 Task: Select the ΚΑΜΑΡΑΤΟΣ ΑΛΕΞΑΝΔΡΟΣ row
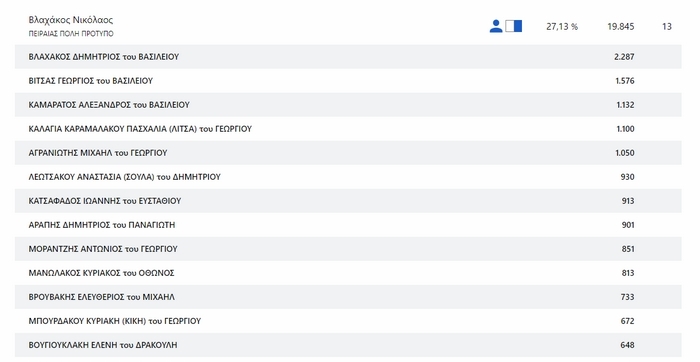348,105
